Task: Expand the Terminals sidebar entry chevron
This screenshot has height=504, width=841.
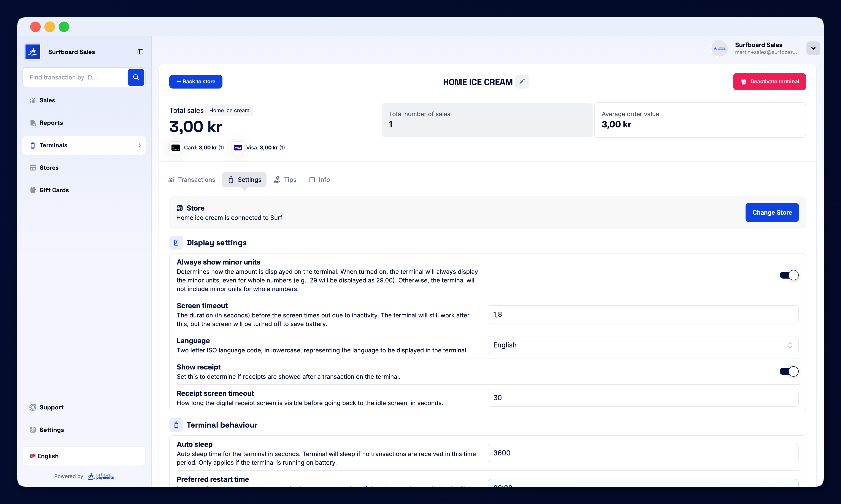Action: coord(139,145)
